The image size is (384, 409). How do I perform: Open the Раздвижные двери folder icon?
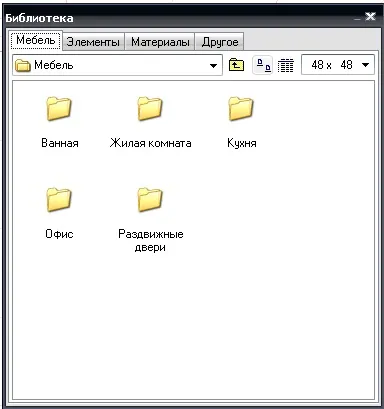(150, 199)
